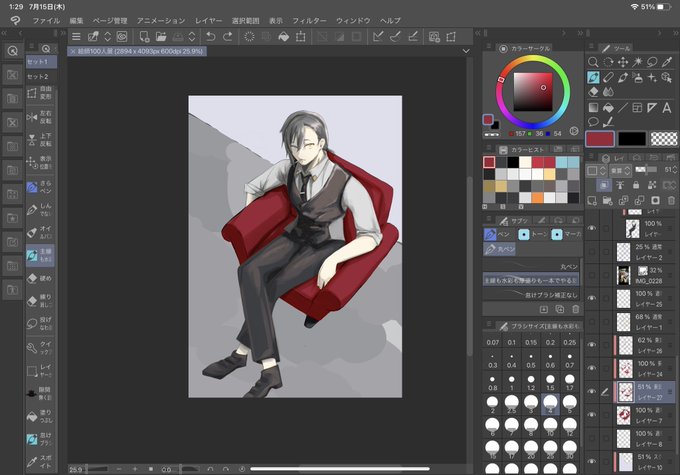Select the Balloon tool
Screen dimensions: 680x475
pos(593,122)
